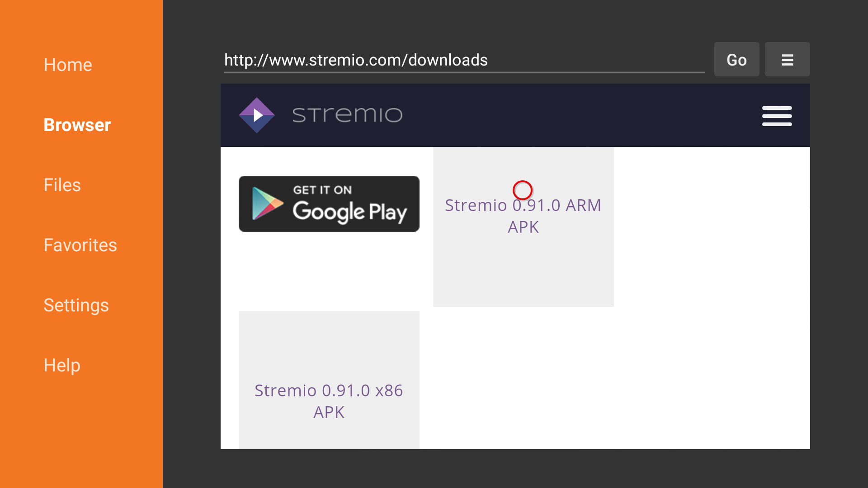Click the Stremio 0.91.0 x86 APK link
The image size is (868, 488).
329,400
